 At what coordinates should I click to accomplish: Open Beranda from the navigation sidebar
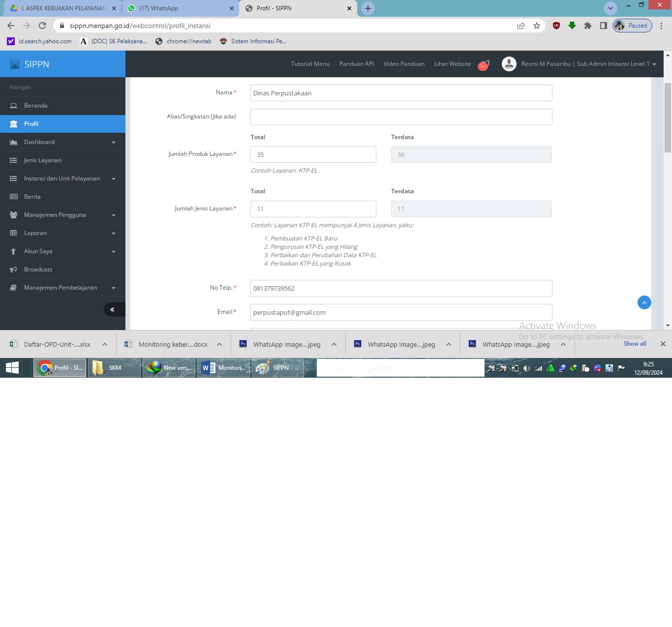pos(36,106)
